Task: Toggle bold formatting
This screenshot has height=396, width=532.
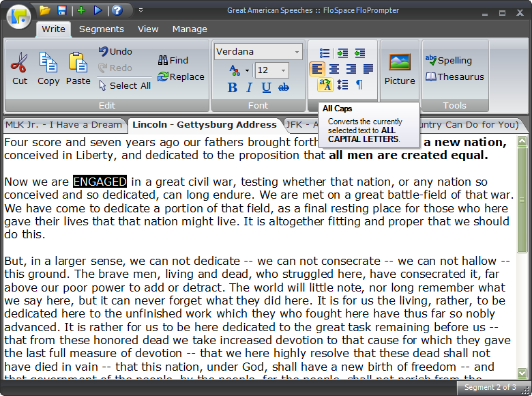Action: 233,87
